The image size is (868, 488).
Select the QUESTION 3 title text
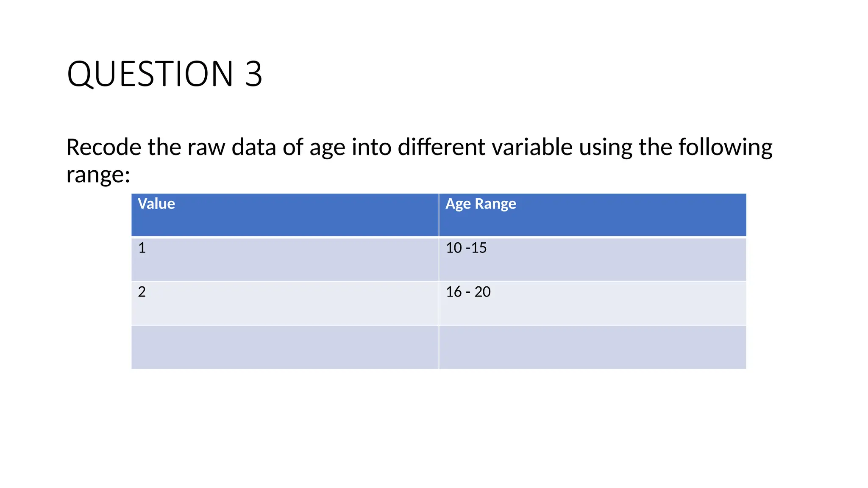(164, 74)
